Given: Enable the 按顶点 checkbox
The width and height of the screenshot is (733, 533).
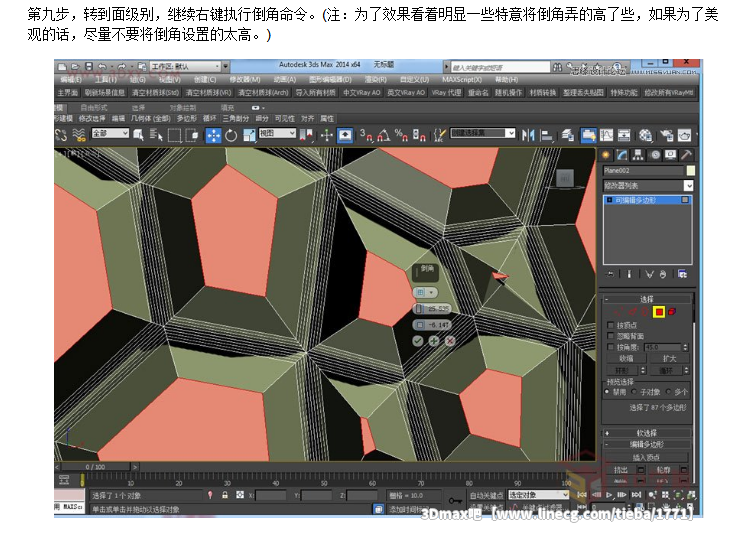Looking at the screenshot, I should click(x=611, y=325).
